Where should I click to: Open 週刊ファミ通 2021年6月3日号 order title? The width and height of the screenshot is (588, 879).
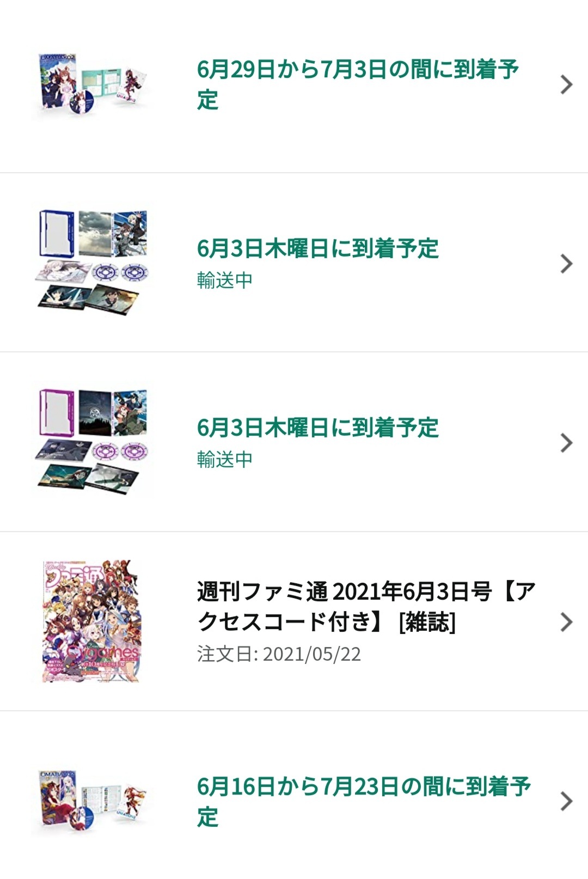[x=366, y=606]
